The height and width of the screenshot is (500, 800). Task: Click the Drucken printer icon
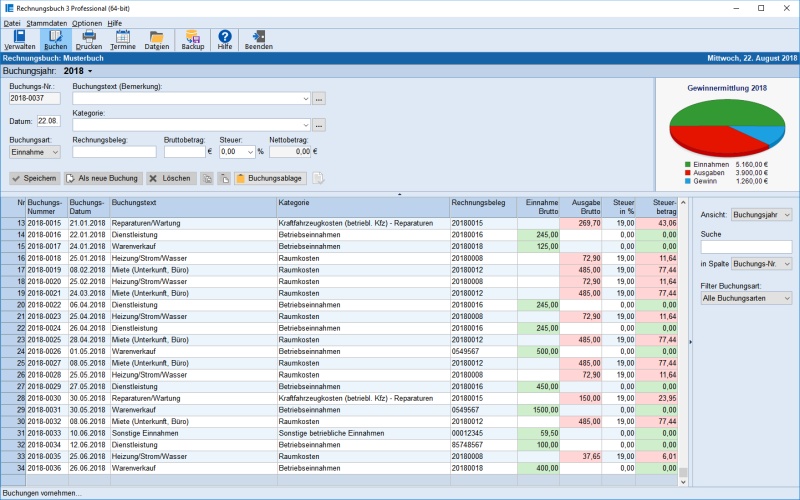pos(89,40)
